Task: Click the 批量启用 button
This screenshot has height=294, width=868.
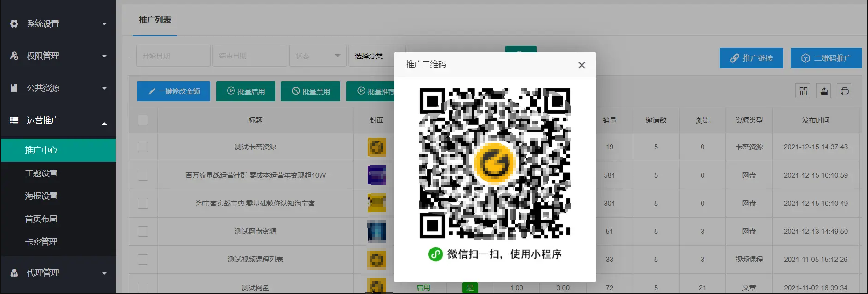Action: (246, 91)
